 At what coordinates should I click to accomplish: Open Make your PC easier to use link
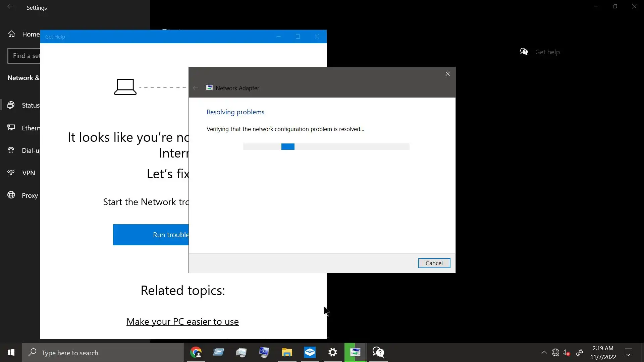(182, 321)
